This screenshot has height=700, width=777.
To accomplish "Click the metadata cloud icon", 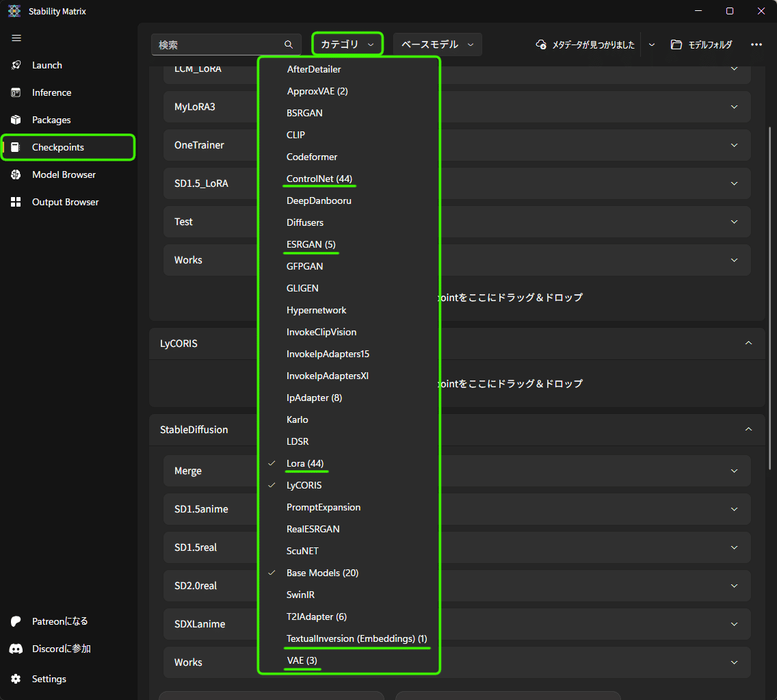I will (541, 44).
